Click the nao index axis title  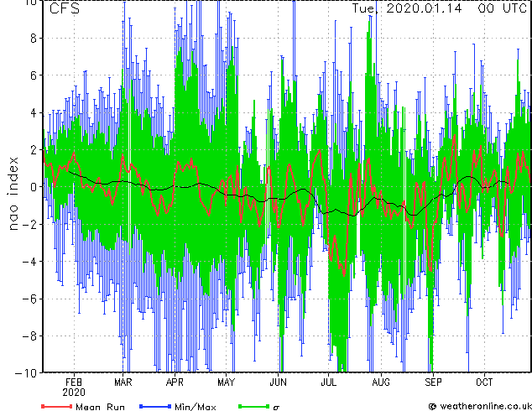[x=13, y=194]
